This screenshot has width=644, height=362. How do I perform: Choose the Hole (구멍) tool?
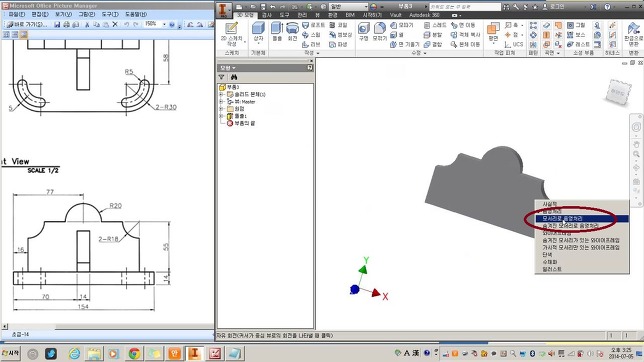[363, 31]
